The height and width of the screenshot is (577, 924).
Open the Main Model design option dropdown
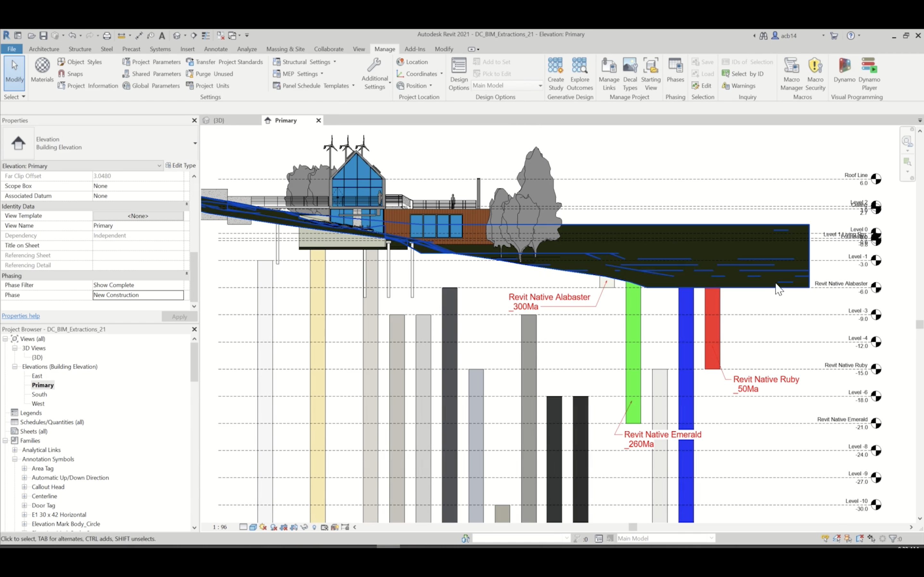click(540, 86)
